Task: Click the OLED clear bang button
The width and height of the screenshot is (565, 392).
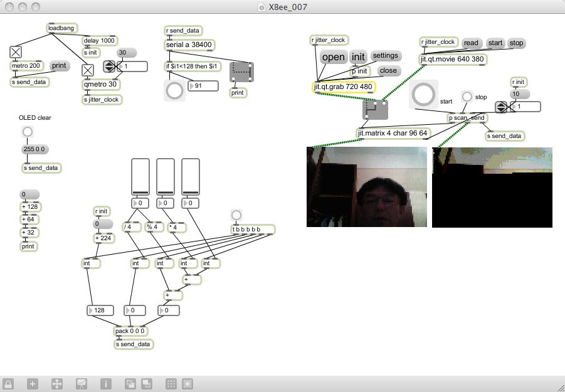Action: [x=28, y=132]
